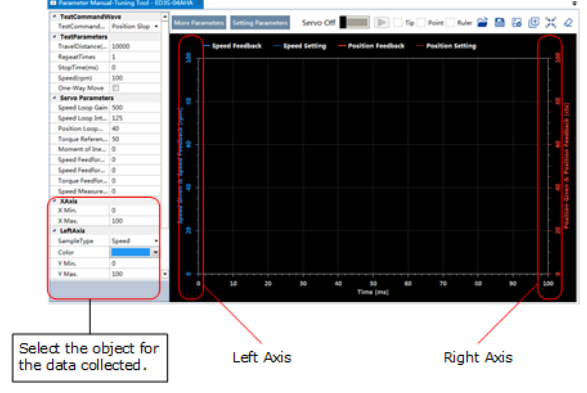The height and width of the screenshot is (393, 587).
Task: Collapse the TestCommandWave section
Action: tap(55, 16)
